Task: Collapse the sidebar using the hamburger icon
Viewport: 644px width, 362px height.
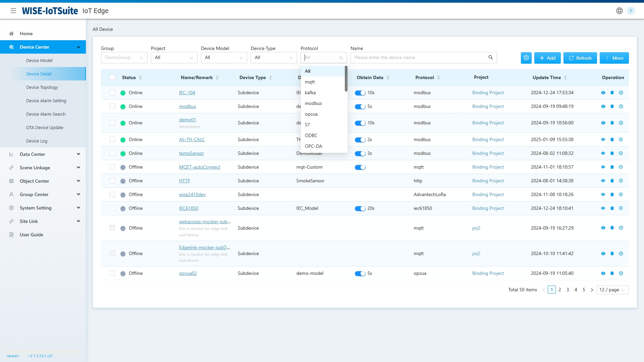Action: pyautogui.click(x=14, y=10)
